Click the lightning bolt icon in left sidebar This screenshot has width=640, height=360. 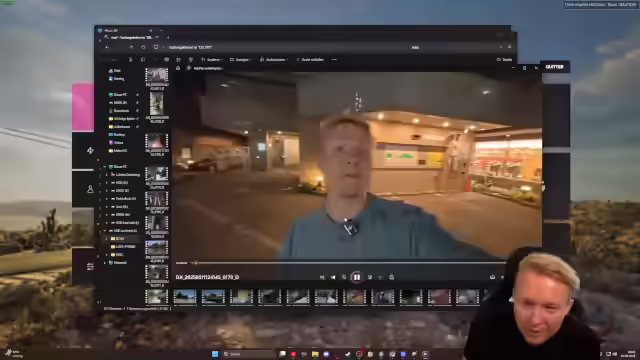tap(90, 151)
